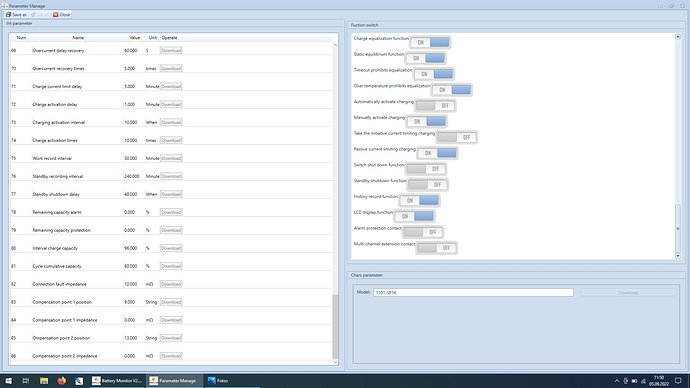Screen dimensions: 690x388
Task: Open Task View on the taskbar
Action: pyautogui.click(x=26, y=381)
